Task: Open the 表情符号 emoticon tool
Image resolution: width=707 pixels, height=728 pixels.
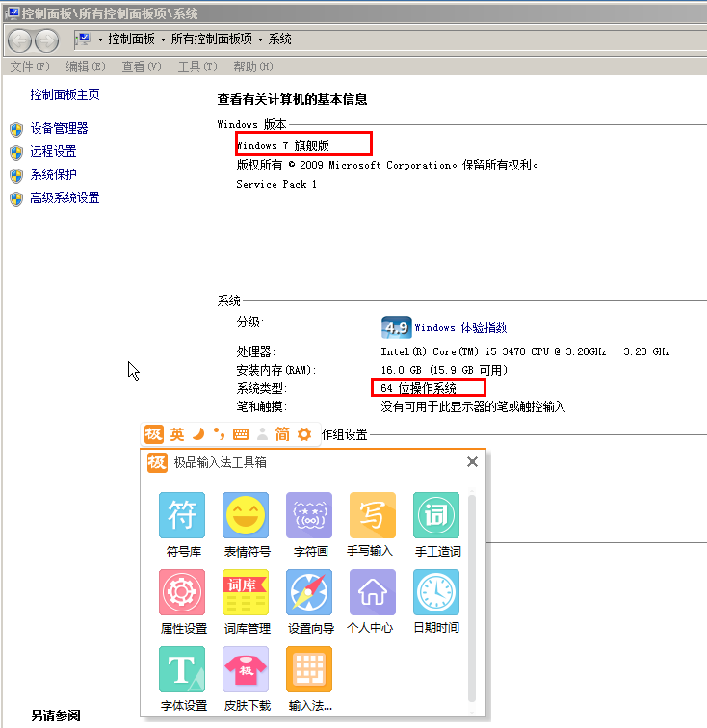Action: click(246, 515)
